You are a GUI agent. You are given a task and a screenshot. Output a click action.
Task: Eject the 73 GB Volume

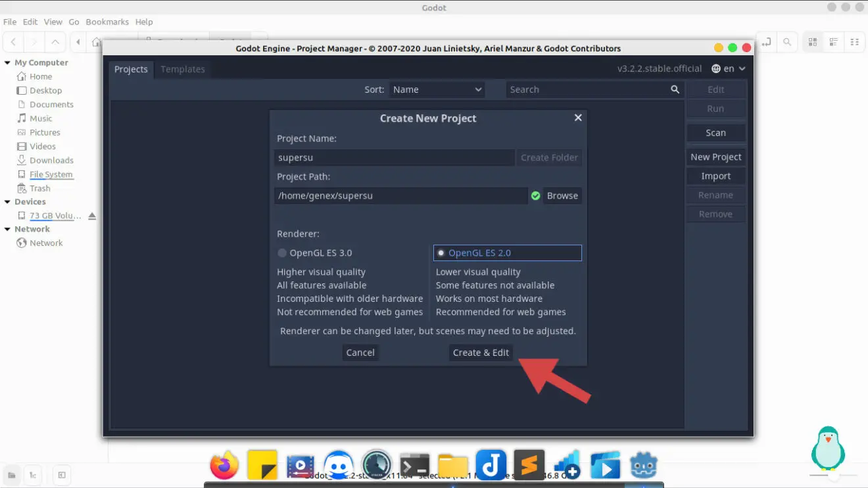coord(92,216)
